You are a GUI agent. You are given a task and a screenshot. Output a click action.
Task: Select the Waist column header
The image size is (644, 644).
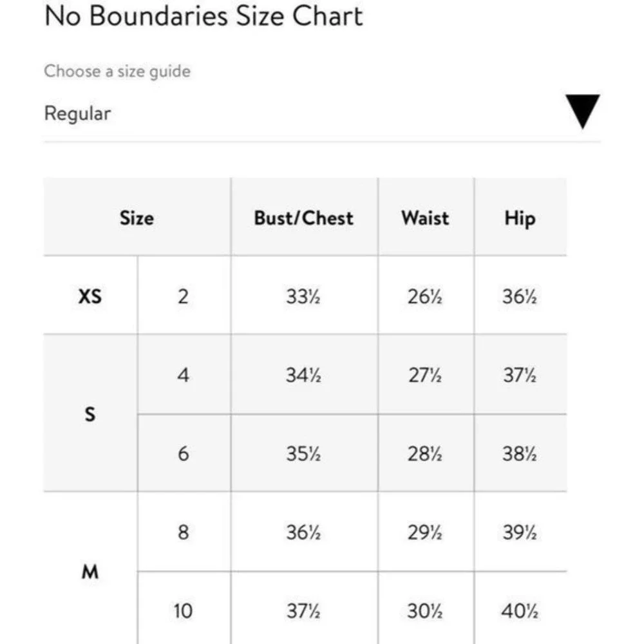click(426, 217)
